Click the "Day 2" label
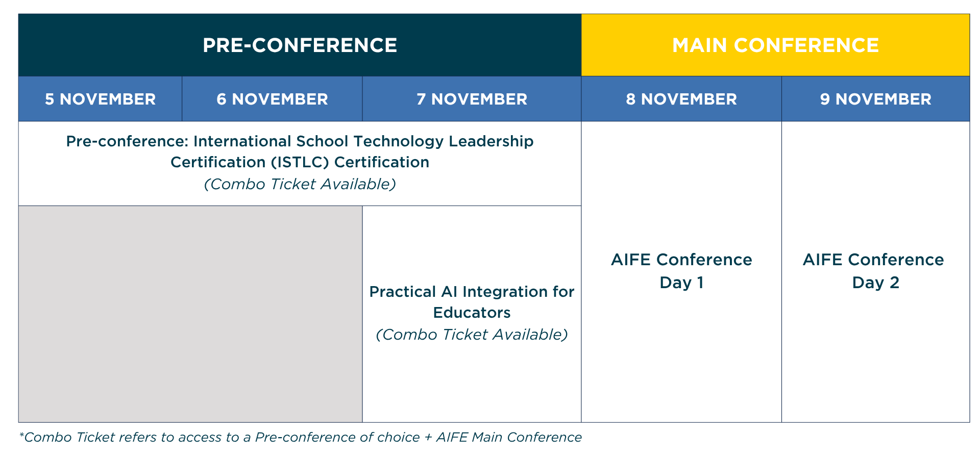 tap(875, 283)
